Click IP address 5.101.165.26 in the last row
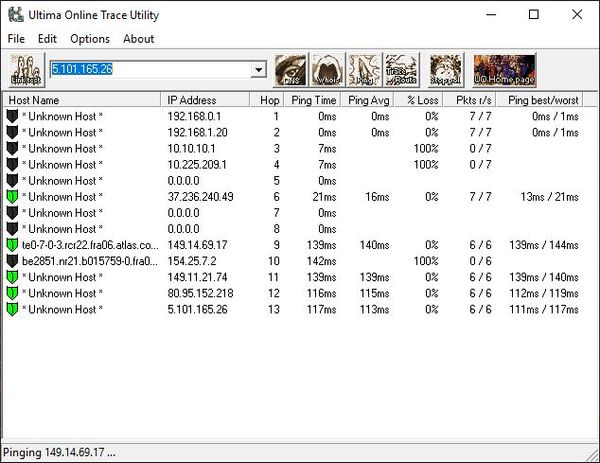Image resolution: width=600 pixels, height=463 pixels. coord(197,309)
